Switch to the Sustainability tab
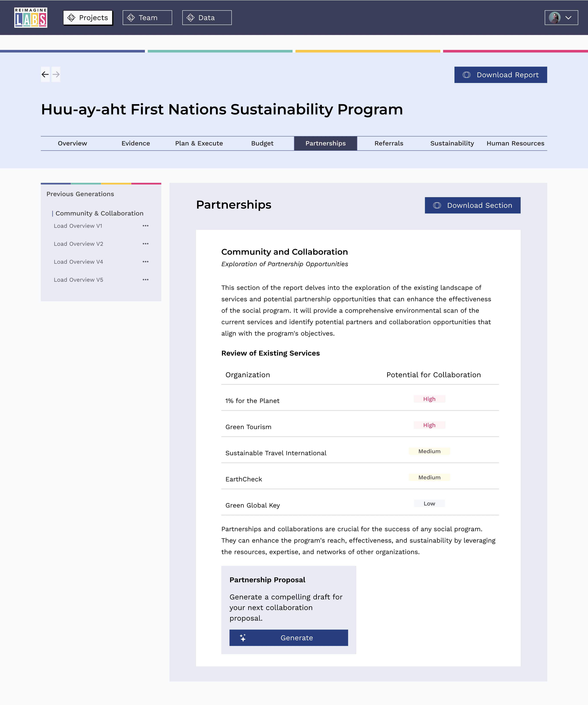This screenshot has height=705, width=588. 452,143
